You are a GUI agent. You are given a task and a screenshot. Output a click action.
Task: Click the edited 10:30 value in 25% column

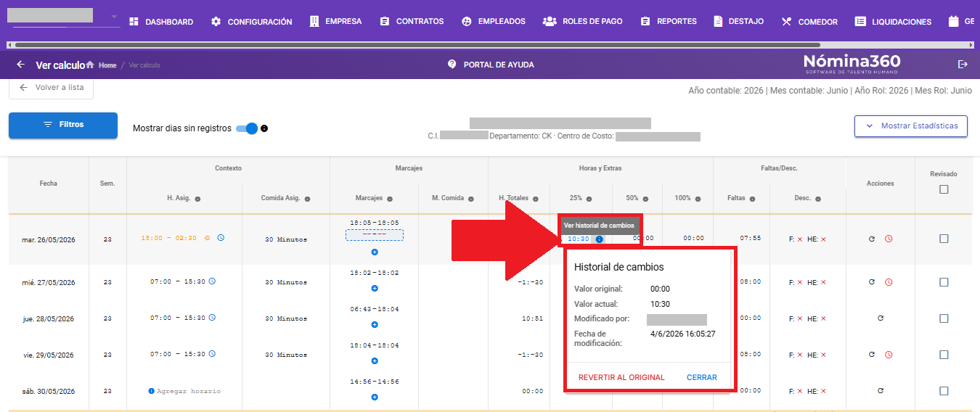(579, 239)
